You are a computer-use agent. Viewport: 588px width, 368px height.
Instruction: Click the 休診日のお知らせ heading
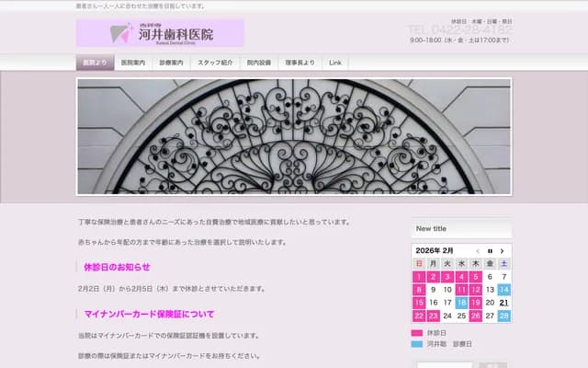tap(117, 268)
